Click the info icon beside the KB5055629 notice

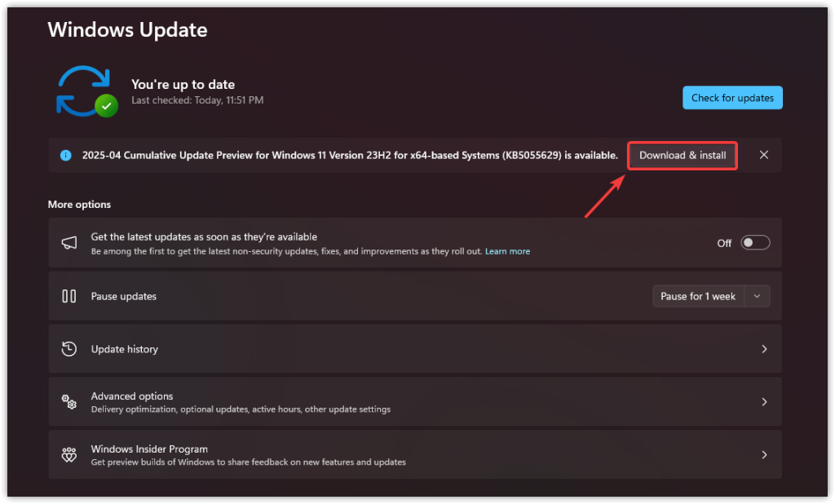click(65, 155)
